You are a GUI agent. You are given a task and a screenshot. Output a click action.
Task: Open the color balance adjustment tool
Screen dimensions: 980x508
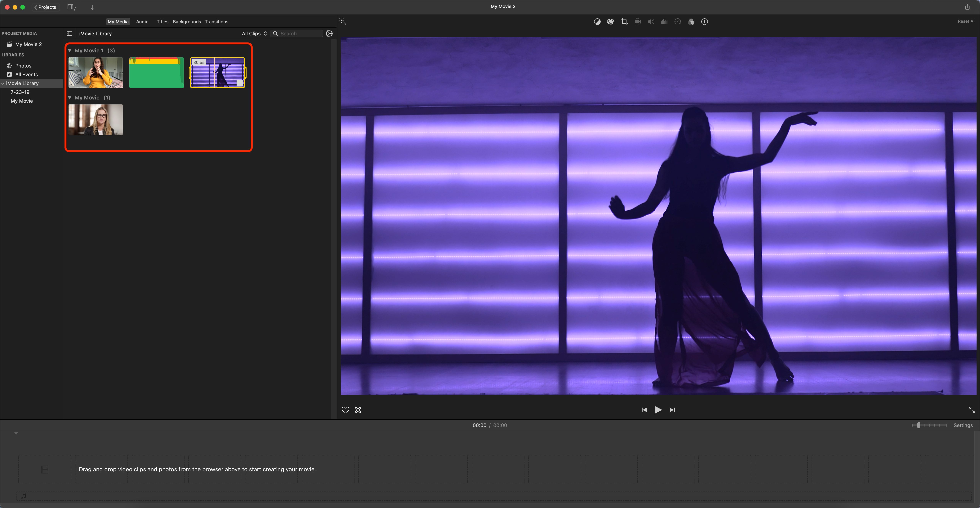[597, 22]
